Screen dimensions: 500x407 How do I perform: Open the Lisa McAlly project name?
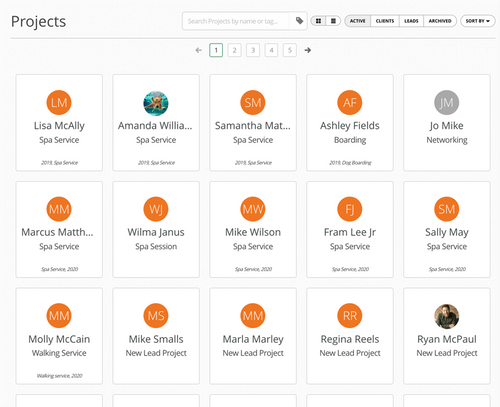point(59,126)
